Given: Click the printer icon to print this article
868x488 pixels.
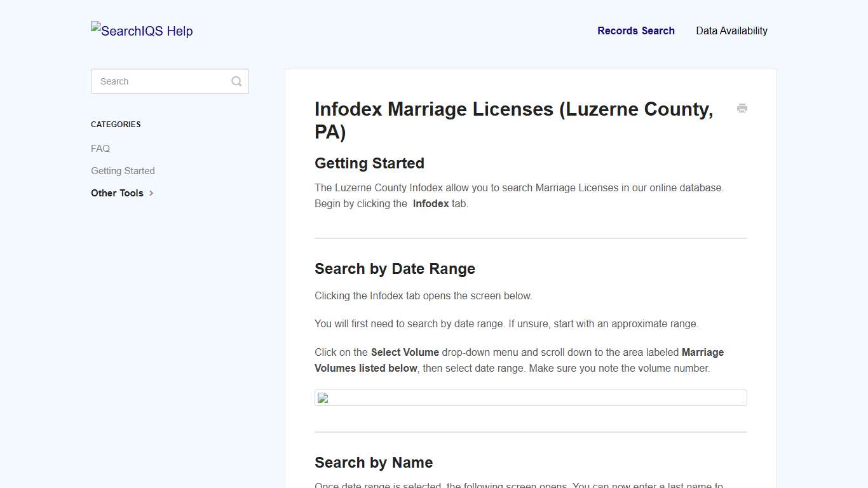Looking at the screenshot, I should pos(742,109).
